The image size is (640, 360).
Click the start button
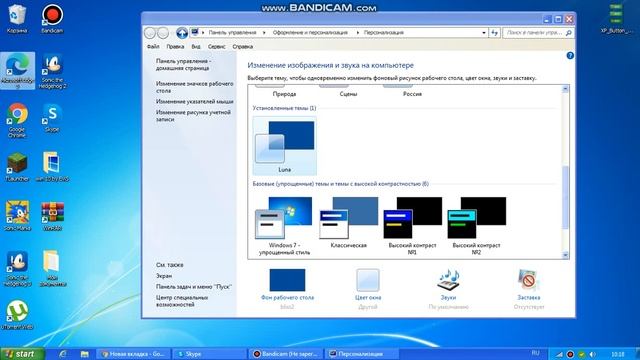click(22, 354)
